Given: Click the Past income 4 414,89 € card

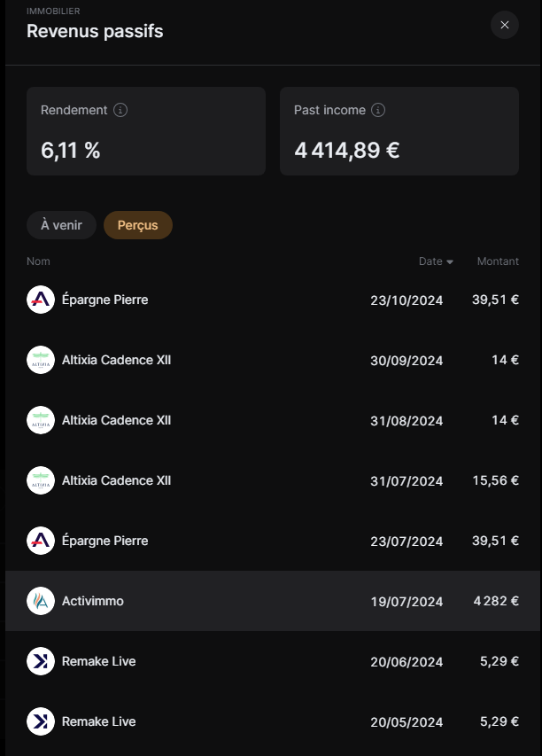Looking at the screenshot, I should (399, 131).
